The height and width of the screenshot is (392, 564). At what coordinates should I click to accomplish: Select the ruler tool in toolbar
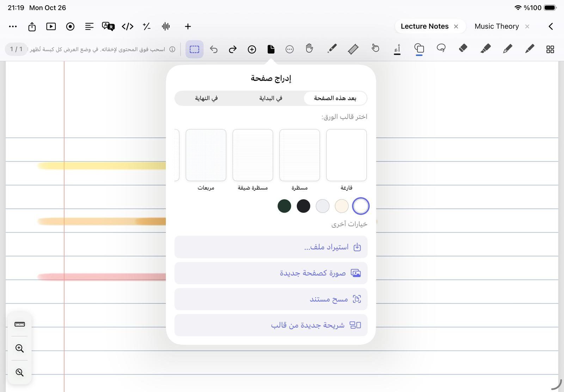click(x=353, y=49)
